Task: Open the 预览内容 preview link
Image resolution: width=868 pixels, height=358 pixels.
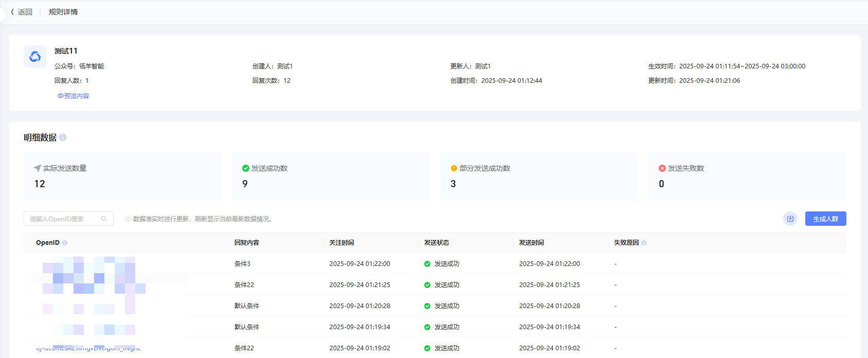Action: pos(73,96)
